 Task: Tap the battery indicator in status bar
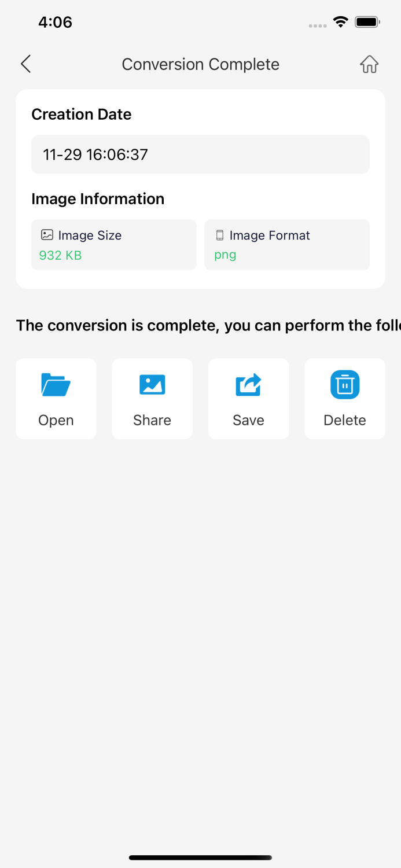pyautogui.click(x=367, y=21)
